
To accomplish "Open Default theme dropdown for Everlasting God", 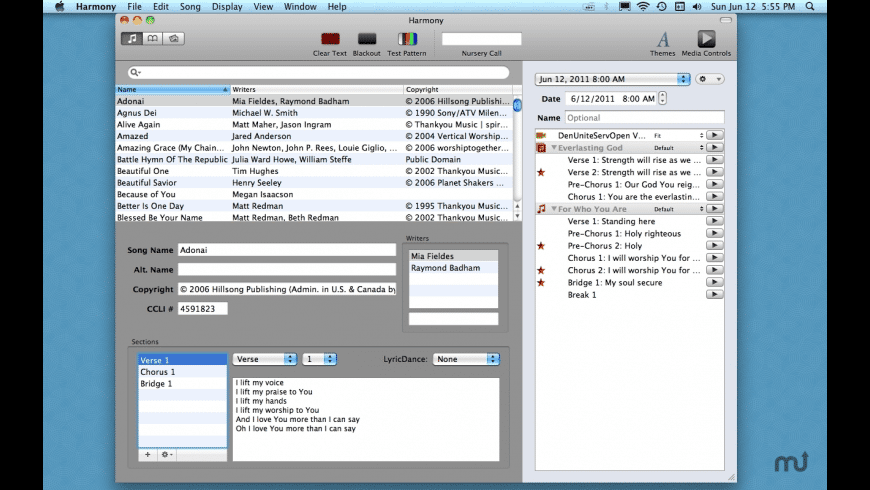I will coord(678,148).
